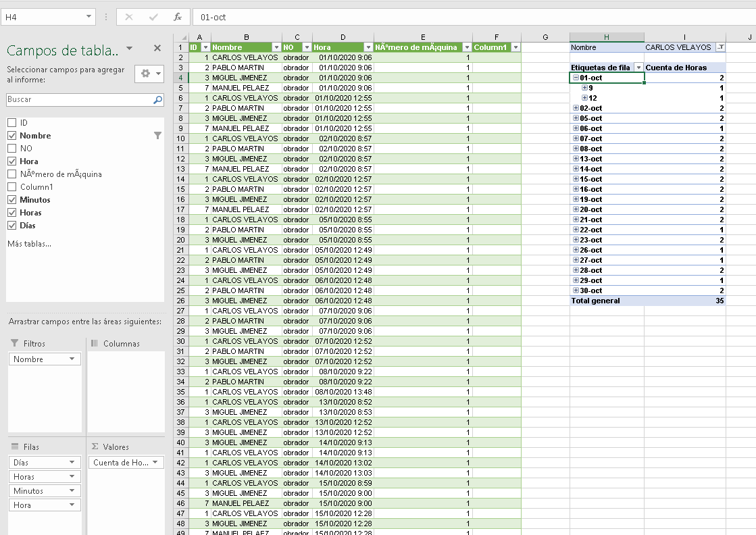This screenshot has width=756, height=535.
Task: Collapse the 01-oct pivot row group
Action: pos(576,78)
